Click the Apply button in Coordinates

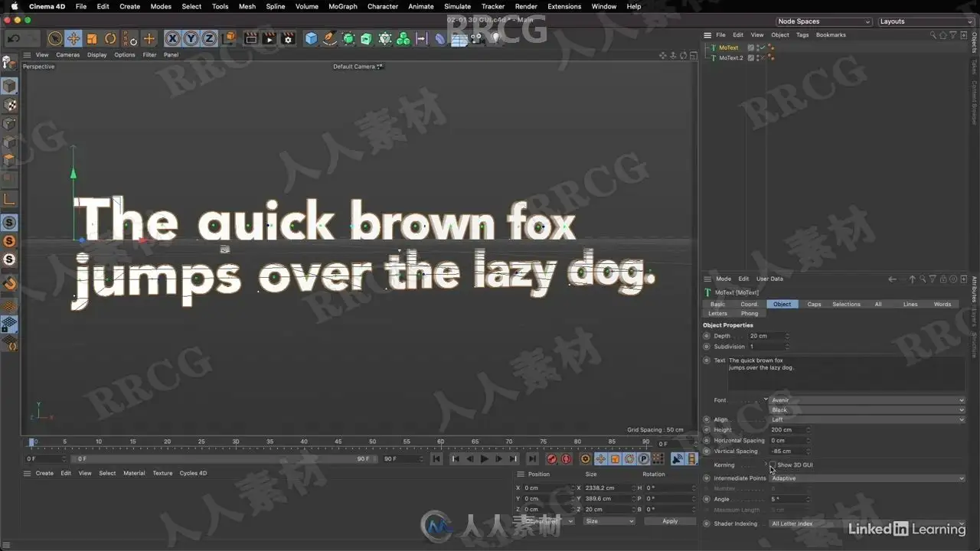click(x=670, y=521)
